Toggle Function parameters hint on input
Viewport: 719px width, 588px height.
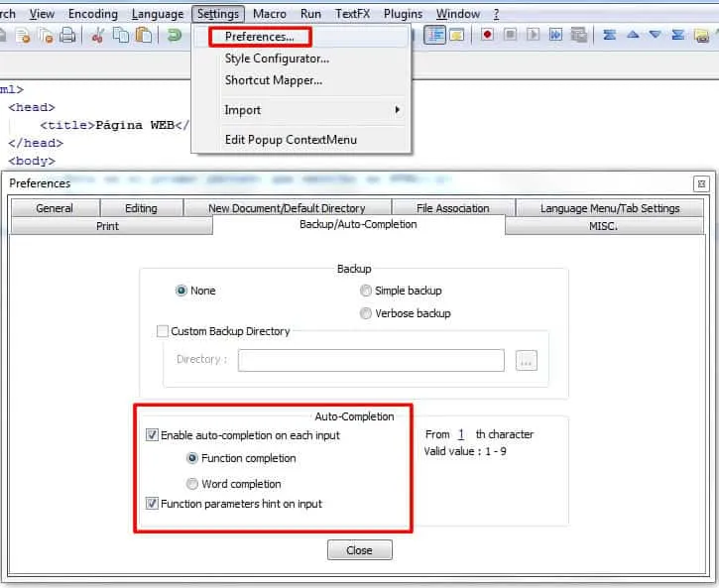click(x=152, y=504)
